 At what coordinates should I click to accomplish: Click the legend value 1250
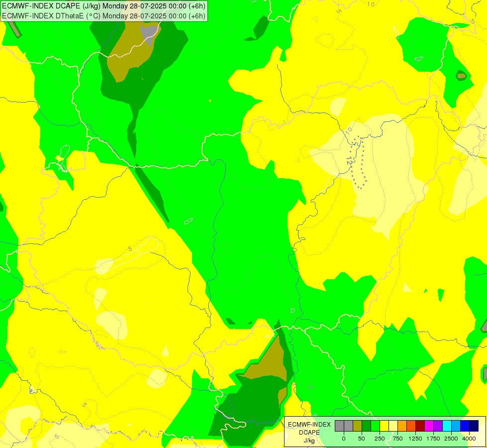click(x=415, y=439)
